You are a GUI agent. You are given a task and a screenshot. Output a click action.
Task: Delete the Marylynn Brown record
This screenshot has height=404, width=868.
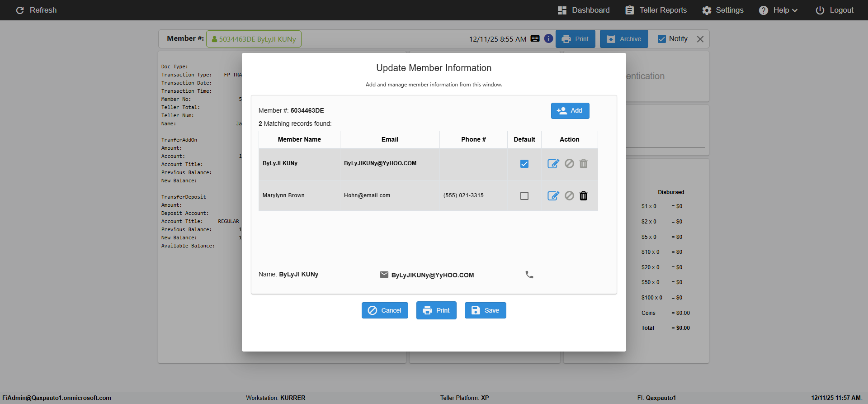(584, 196)
